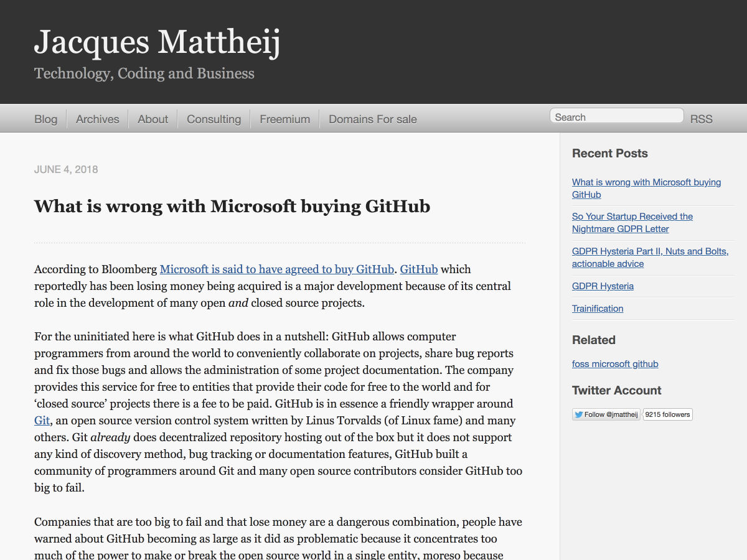This screenshot has width=747, height=560.
Task: Open the Blog navigation item
Action: [45, 119]
